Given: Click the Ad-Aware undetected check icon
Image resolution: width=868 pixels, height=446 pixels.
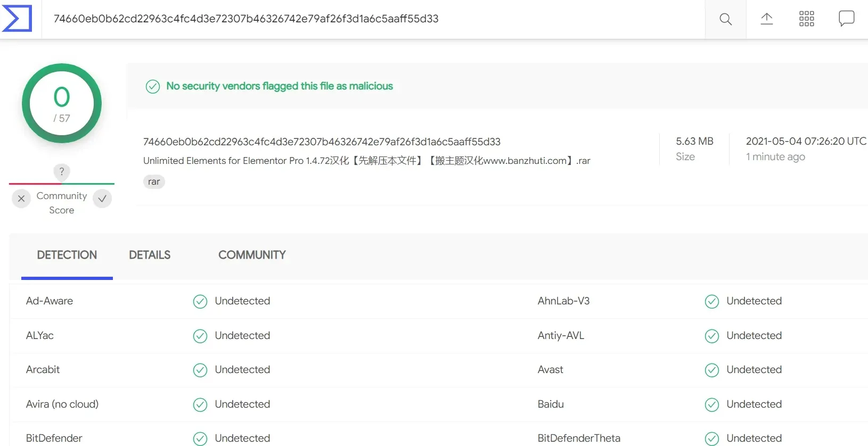Looking at the screenshot, I should pyautogui.click(x=200, y=302).
